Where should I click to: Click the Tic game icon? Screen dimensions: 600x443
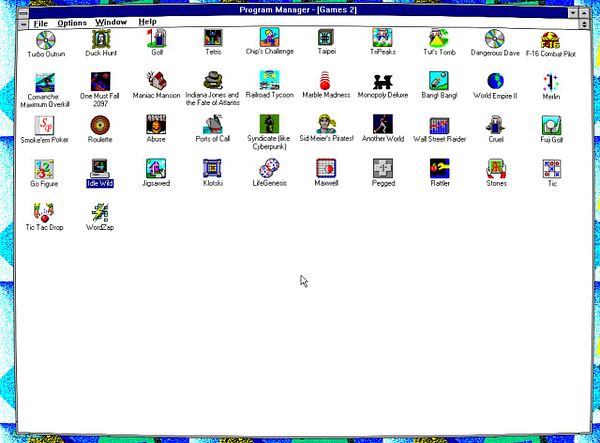pyautogui.click(x=552, y=169)
